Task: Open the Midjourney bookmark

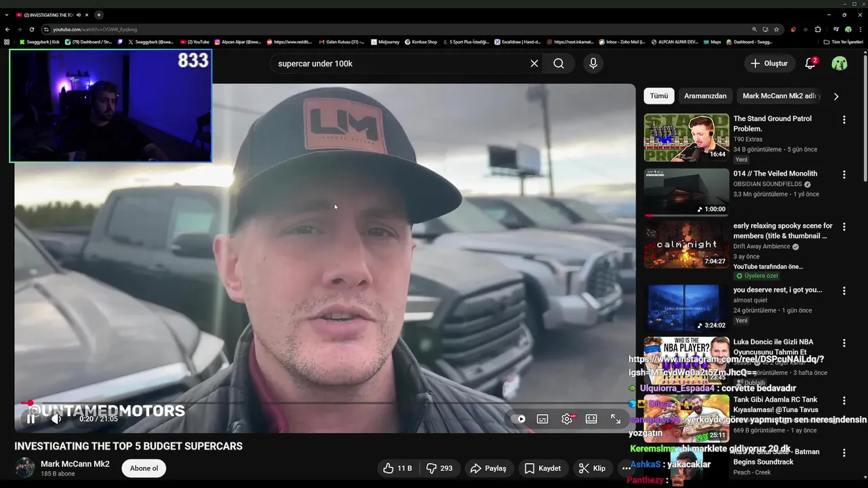Action: (x=385, y=42)
